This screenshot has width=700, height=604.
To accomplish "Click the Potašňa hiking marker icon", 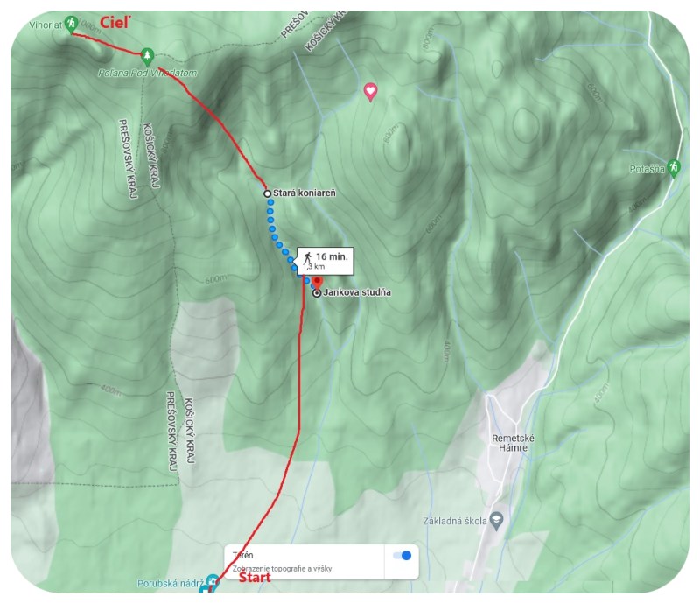I will (674, 168).
